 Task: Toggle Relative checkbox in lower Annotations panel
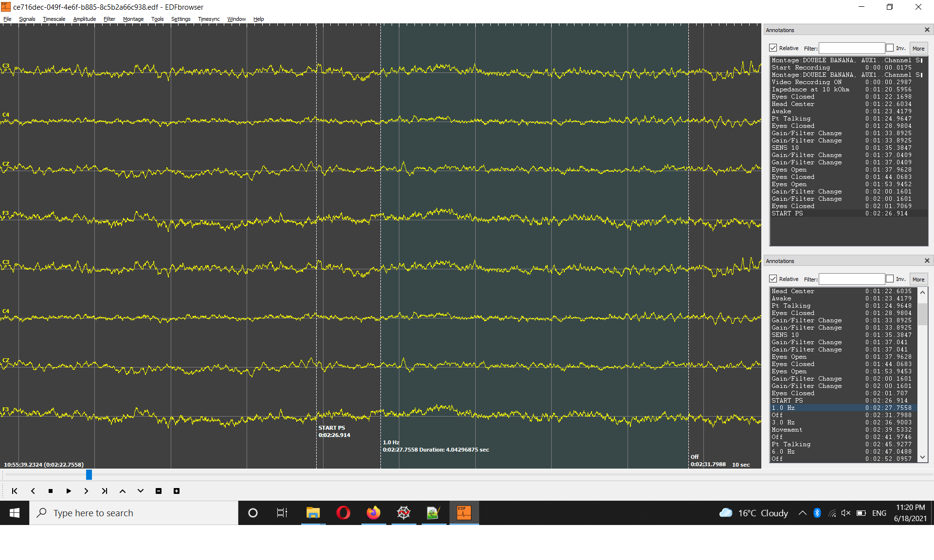pyautogui.click(x=773, y=279)
